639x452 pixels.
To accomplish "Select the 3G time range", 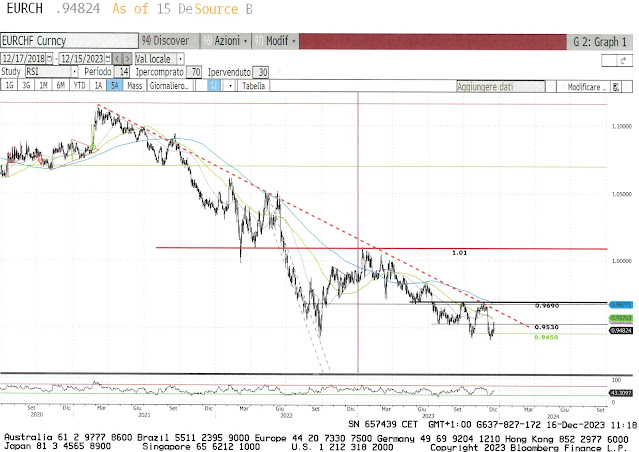I will click(x=26, y=86).
